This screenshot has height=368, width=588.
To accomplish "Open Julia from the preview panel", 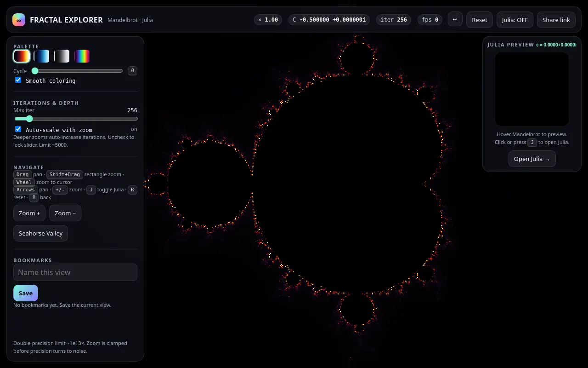I will tap(532, 159).
